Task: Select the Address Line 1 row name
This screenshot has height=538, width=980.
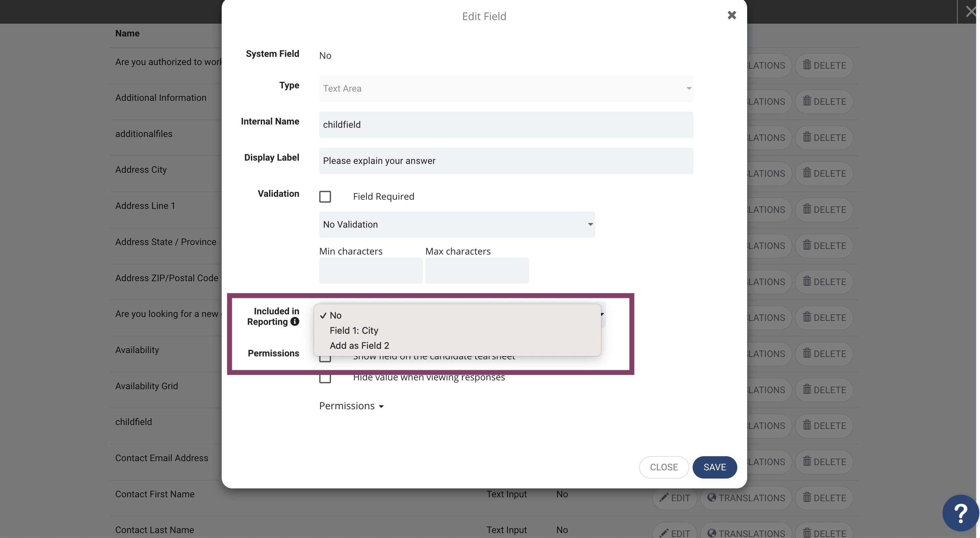Action: [145, 206]
